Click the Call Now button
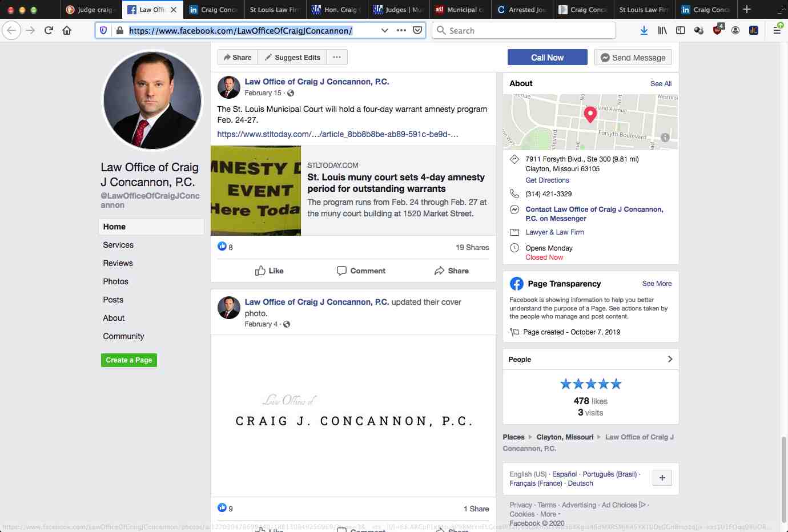The height and width of the screenshot is (532, 788). point(547,57)
